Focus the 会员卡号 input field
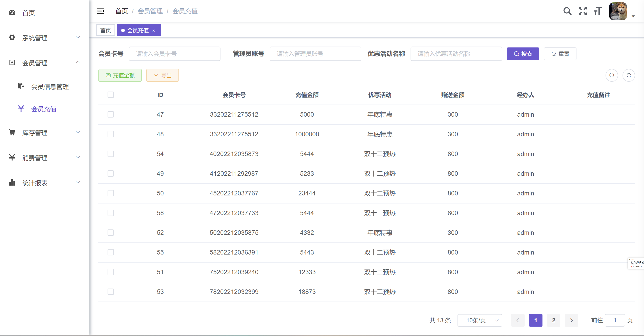This screenshot has height=336, width=644. click(174, 54)
